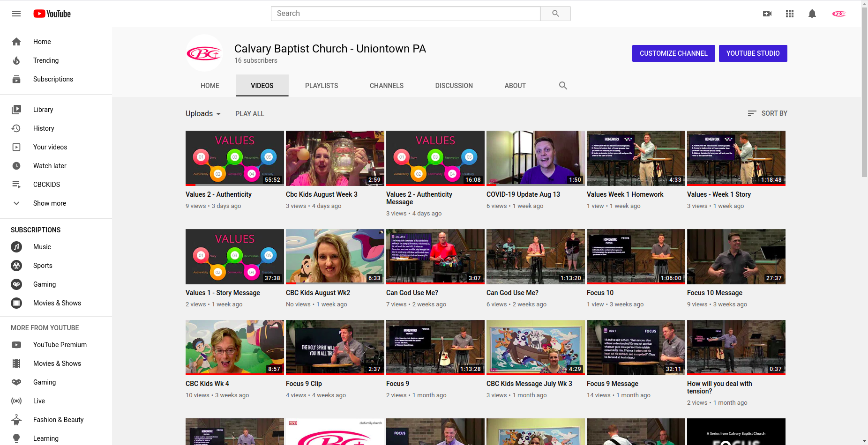The height and width of the screenshot is (445, 868).
Task: Open the About tab
Action: [x=515, y=86]
